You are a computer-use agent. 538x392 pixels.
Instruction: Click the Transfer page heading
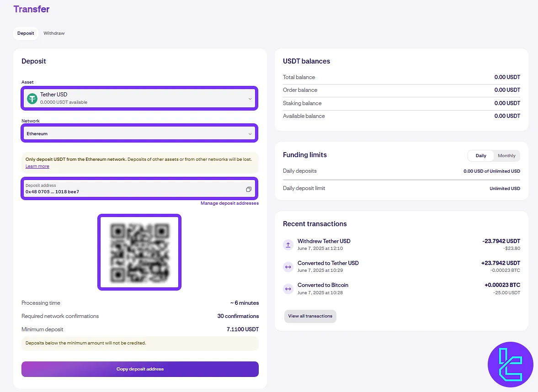[31, 9]
